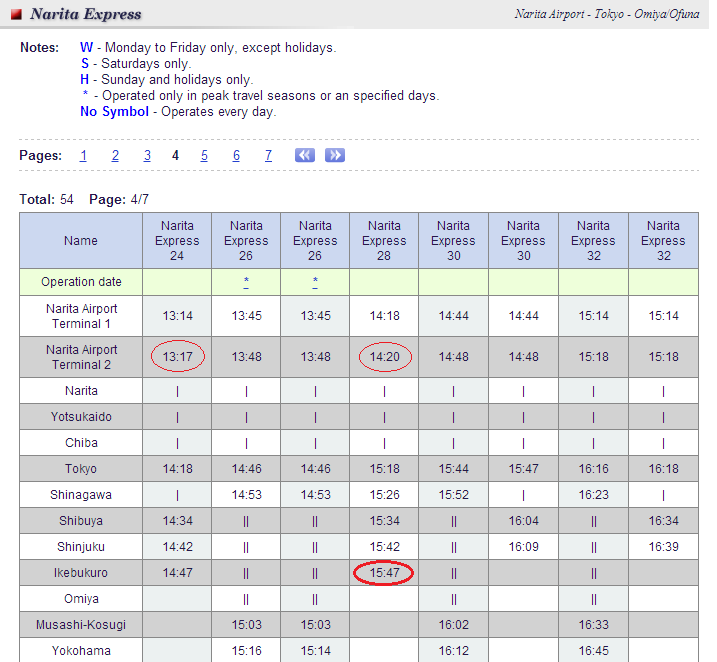Click the Yotsukaido station row label
This screenshot has width=717, height=662.
81,417
